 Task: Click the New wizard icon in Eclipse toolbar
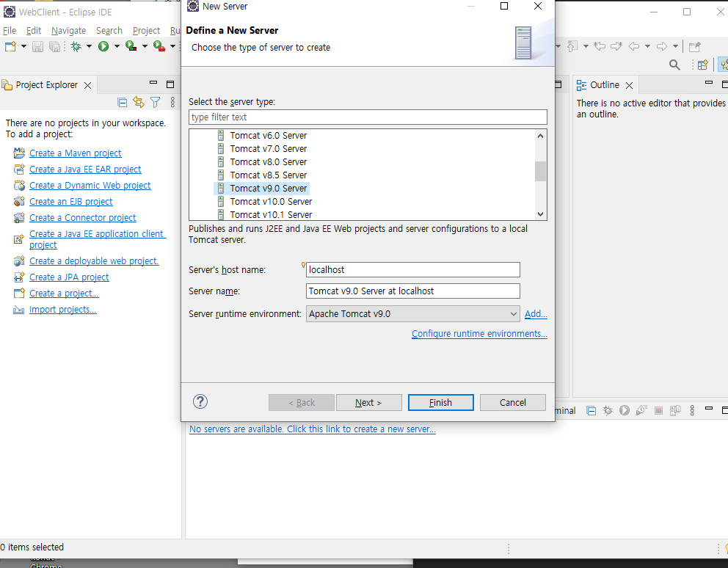(x=10, y=46)
